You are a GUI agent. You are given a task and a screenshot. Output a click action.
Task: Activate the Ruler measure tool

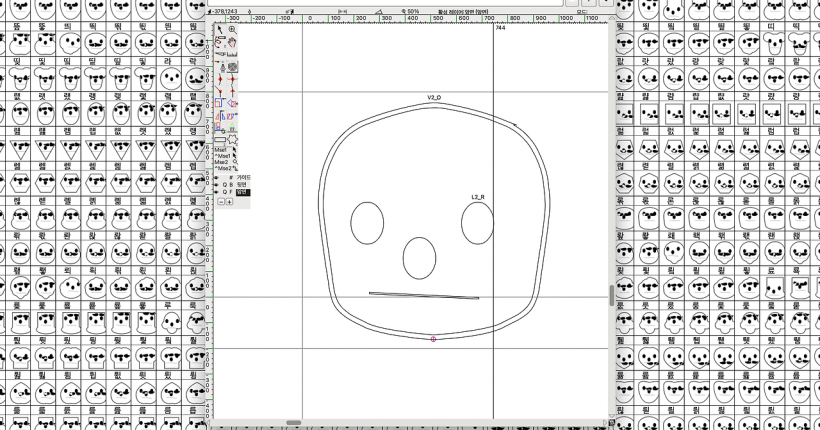[x=233, y=54]
